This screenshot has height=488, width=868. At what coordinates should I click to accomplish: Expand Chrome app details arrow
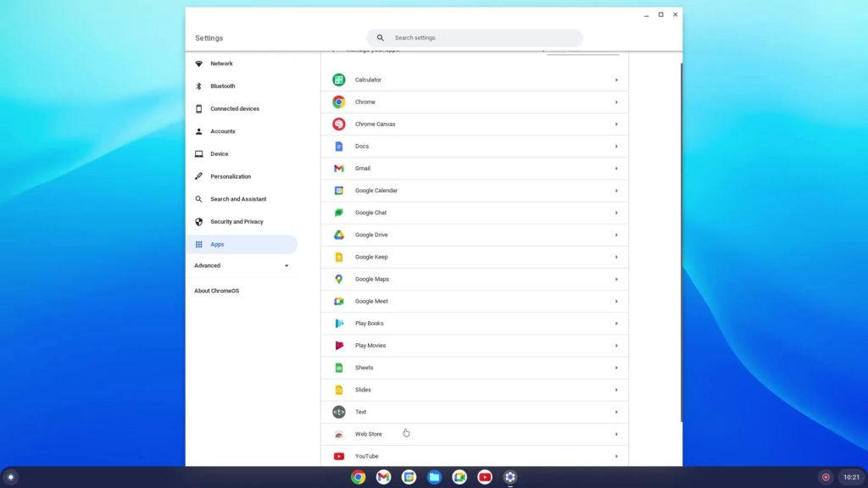click(x=616, y=102)
